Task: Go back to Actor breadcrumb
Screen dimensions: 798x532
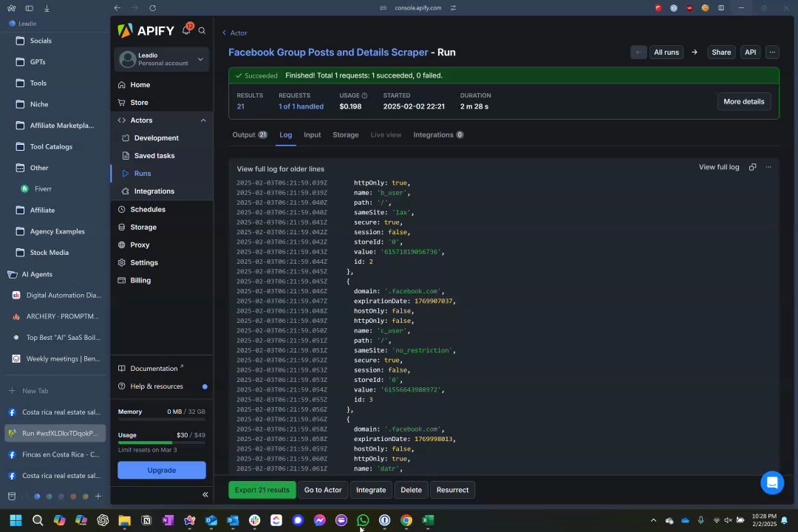Action: pyautogui.click(x=235, y=33)
